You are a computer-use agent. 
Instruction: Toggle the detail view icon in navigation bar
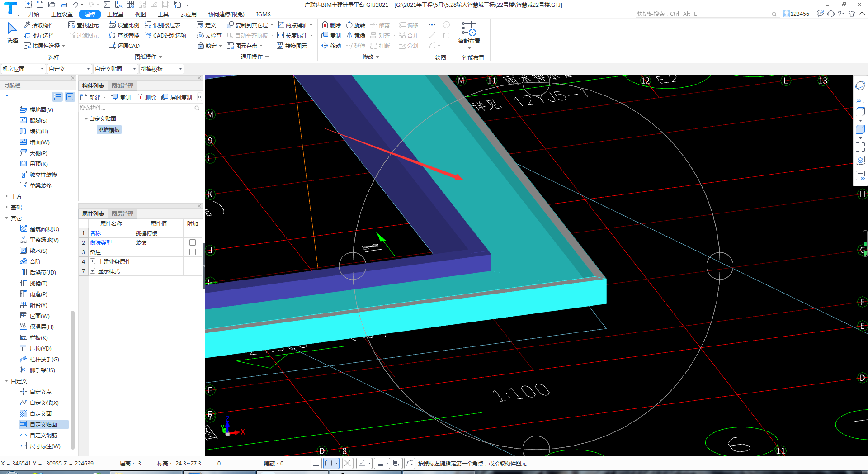tap(70, 96)
